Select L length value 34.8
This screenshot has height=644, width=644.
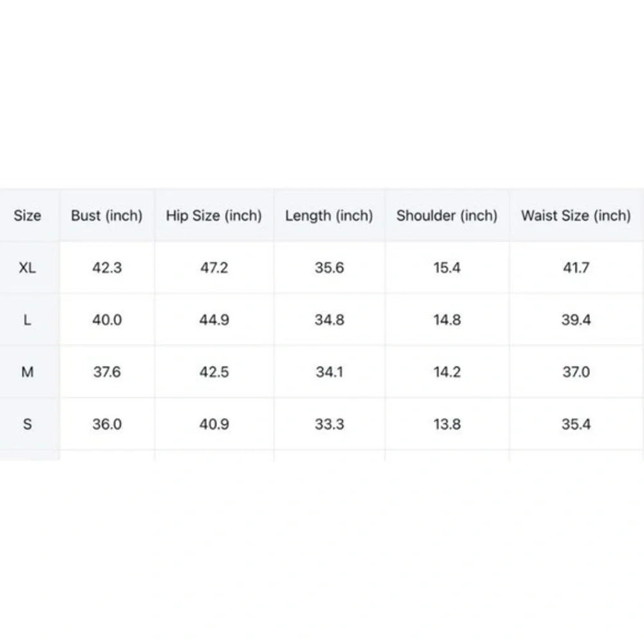[329, 320]
